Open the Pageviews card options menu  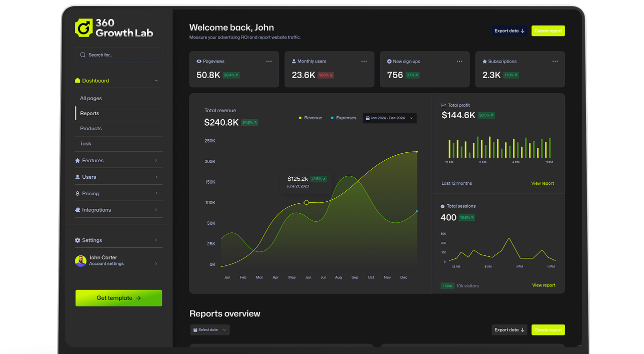pos(269,61)
